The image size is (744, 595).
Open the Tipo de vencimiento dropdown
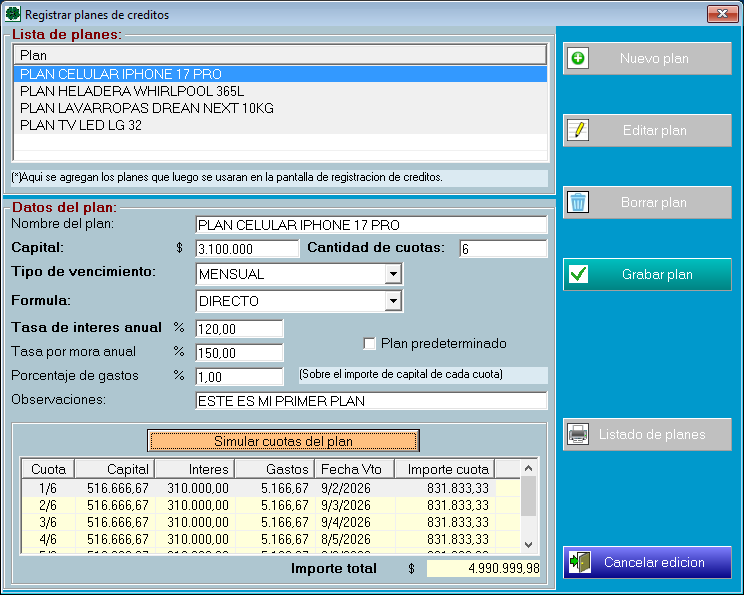click(393, 274)
